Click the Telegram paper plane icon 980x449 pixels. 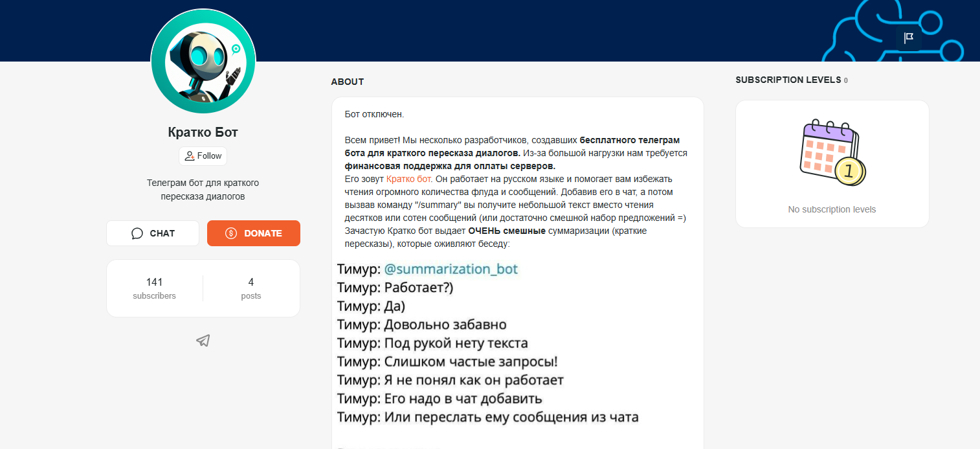pos(203,340)
